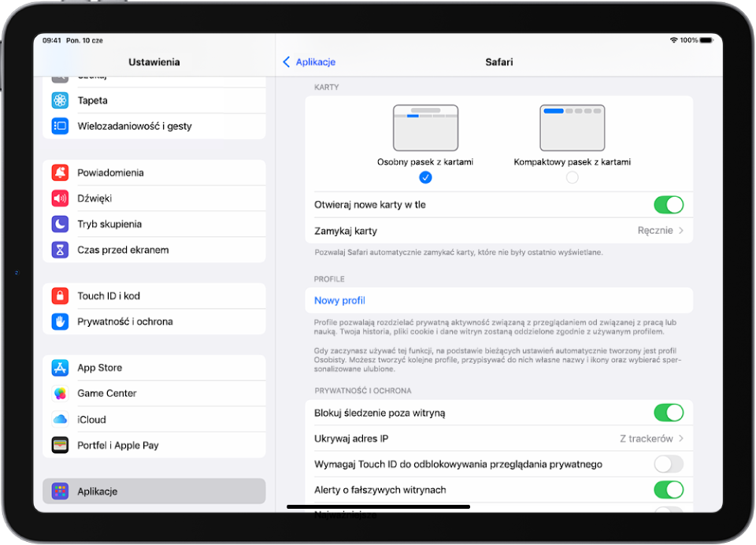Tap the Osobny pasek z kartami label
This screenshot has width=756, height=545.
(425, 162)
